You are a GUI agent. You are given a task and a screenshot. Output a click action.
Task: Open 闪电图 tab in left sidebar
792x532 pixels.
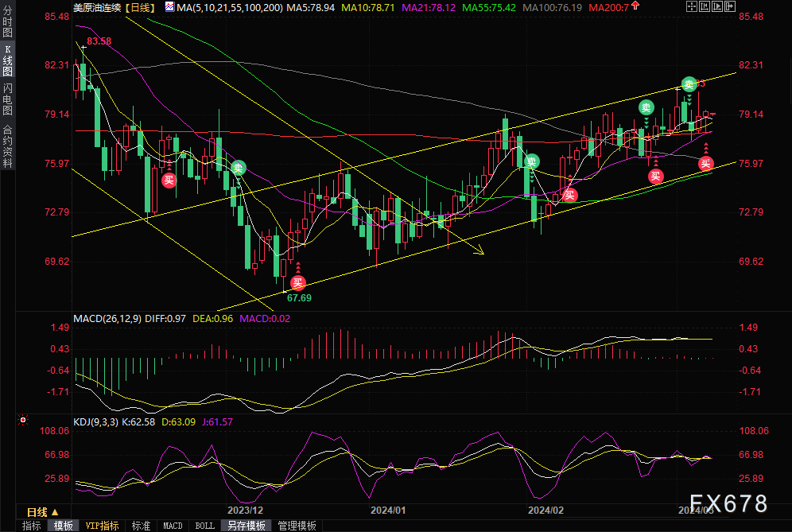point(8,99)
